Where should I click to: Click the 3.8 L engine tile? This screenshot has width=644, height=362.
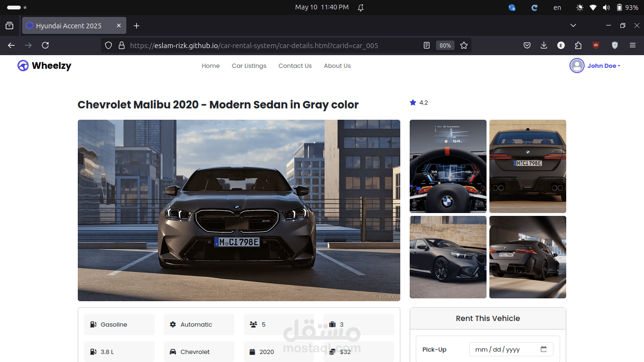tap(119, 352)
